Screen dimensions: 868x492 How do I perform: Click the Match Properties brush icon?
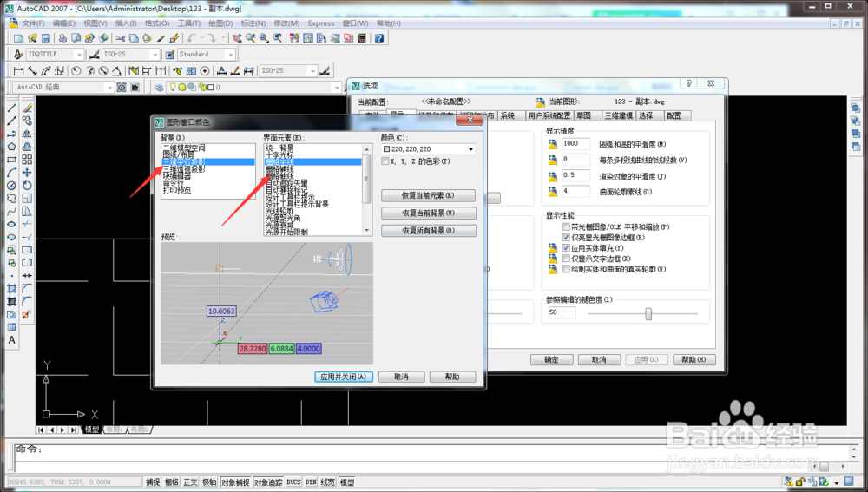[x=161, y=38]
